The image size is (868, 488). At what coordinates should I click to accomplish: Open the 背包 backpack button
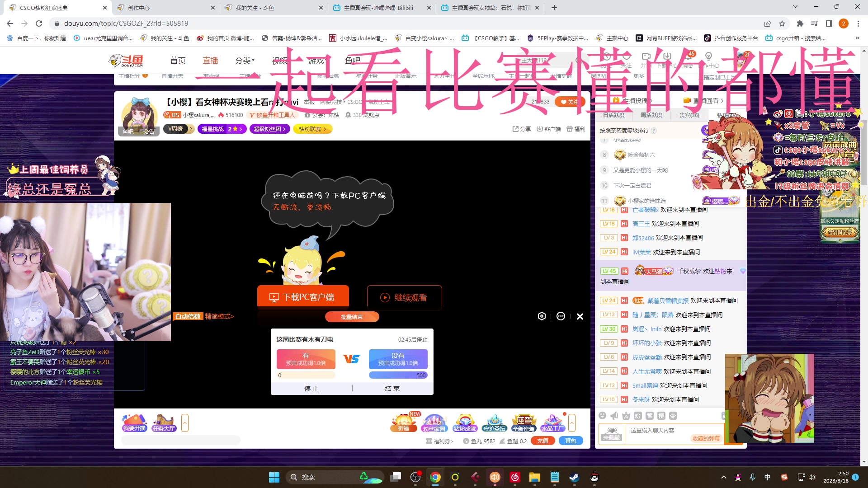point(571,441)
